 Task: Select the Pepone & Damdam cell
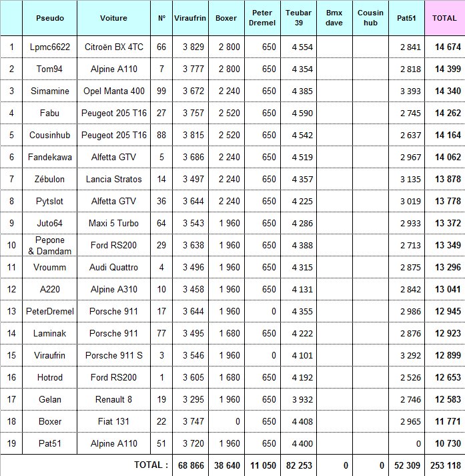point(50,245)
